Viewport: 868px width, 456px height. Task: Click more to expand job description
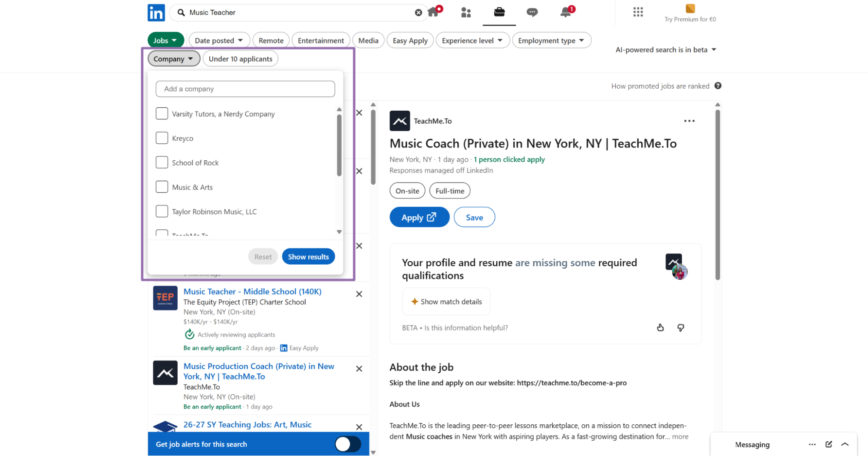(x=680, y=436)
